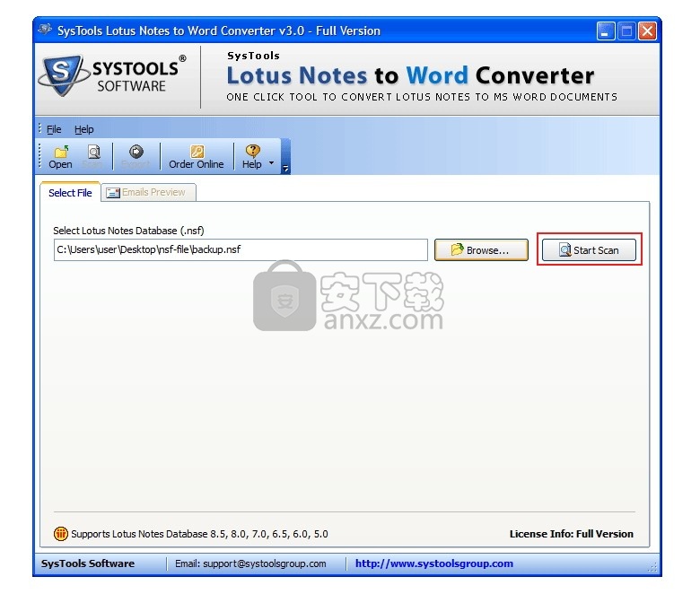Click the SysTools Software status bar text
700x594 pixels.
pos(88,563)
